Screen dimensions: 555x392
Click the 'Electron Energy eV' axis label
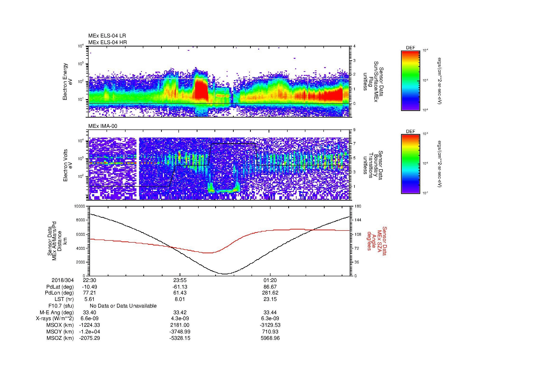67,82
